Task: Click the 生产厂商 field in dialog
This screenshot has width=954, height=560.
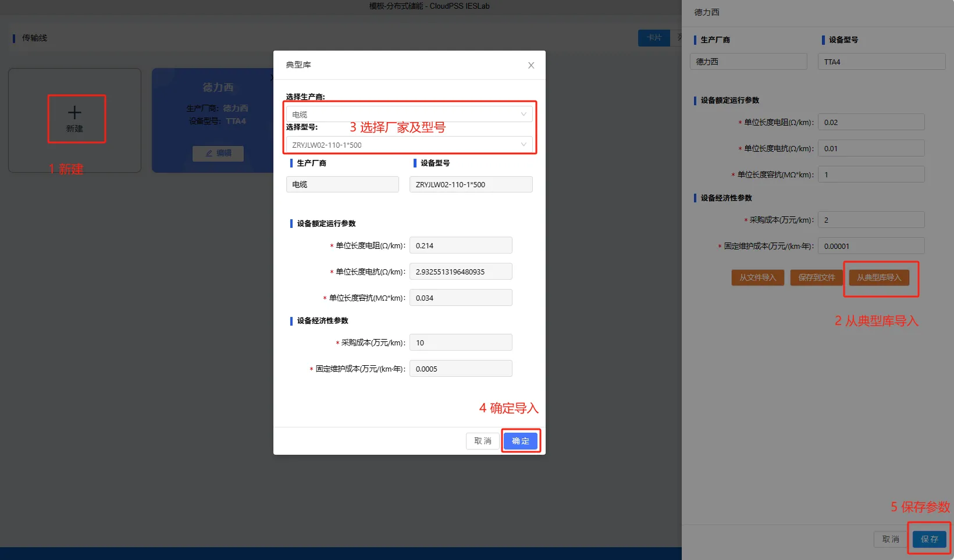Action: pyautogui.click(x=343, y=184)
